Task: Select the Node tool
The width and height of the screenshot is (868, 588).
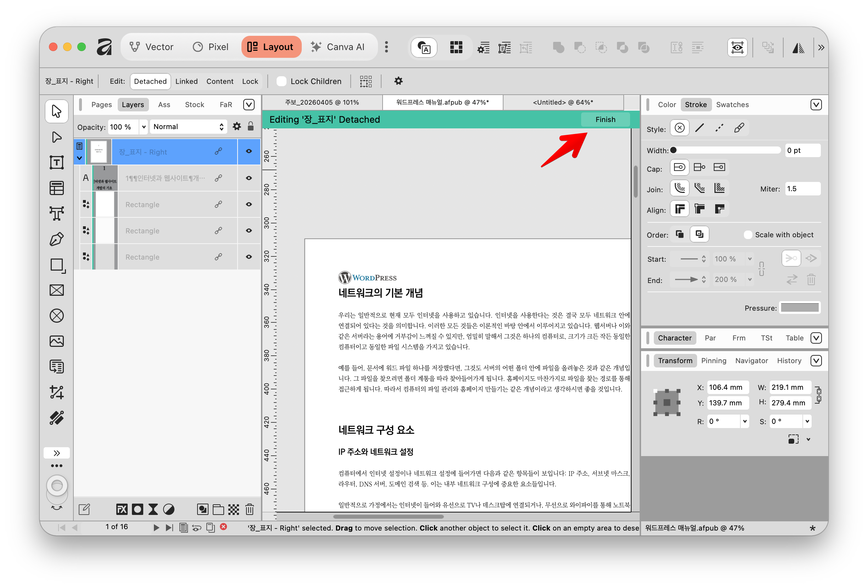Action: click(56, 137)
